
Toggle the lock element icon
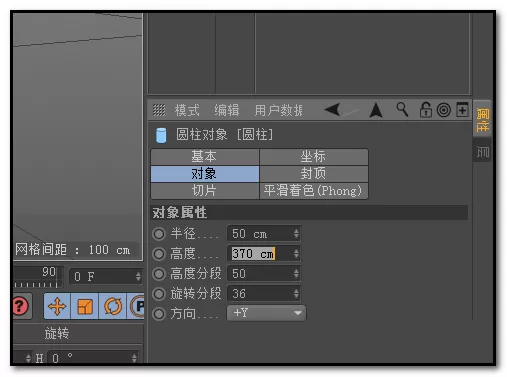[425, 110]
